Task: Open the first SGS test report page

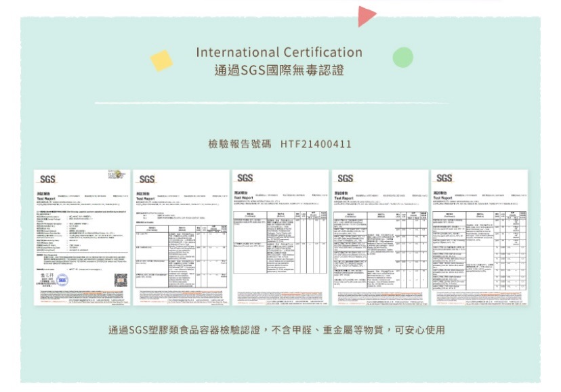Action: pyautogui.click(x=82, y=237)
